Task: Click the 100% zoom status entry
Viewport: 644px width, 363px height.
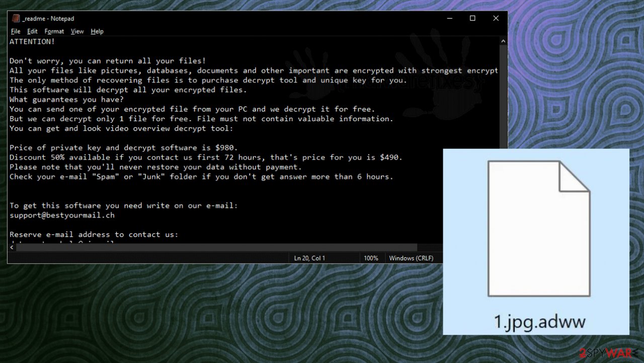Action: [x=371, y=258]
